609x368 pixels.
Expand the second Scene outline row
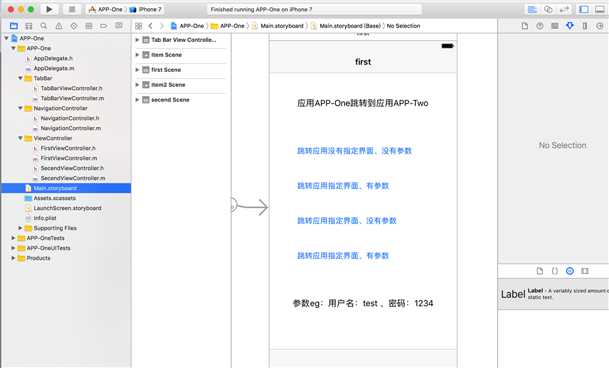click(x=137, y=100)
